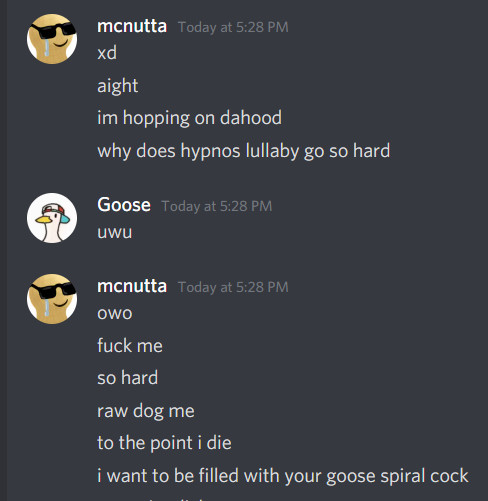
Task: Click Goose's goose-with-cap avatar
Action: point(52,218)
